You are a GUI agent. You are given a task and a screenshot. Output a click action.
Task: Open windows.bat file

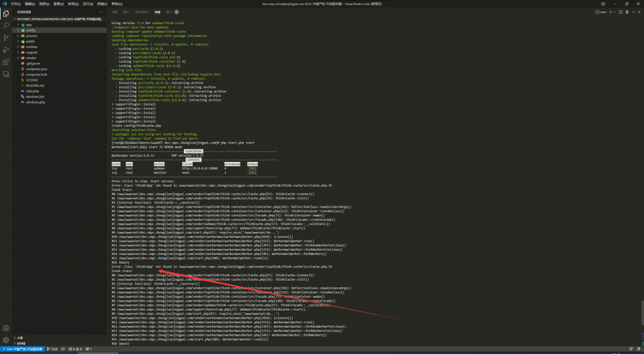[59, 96]
